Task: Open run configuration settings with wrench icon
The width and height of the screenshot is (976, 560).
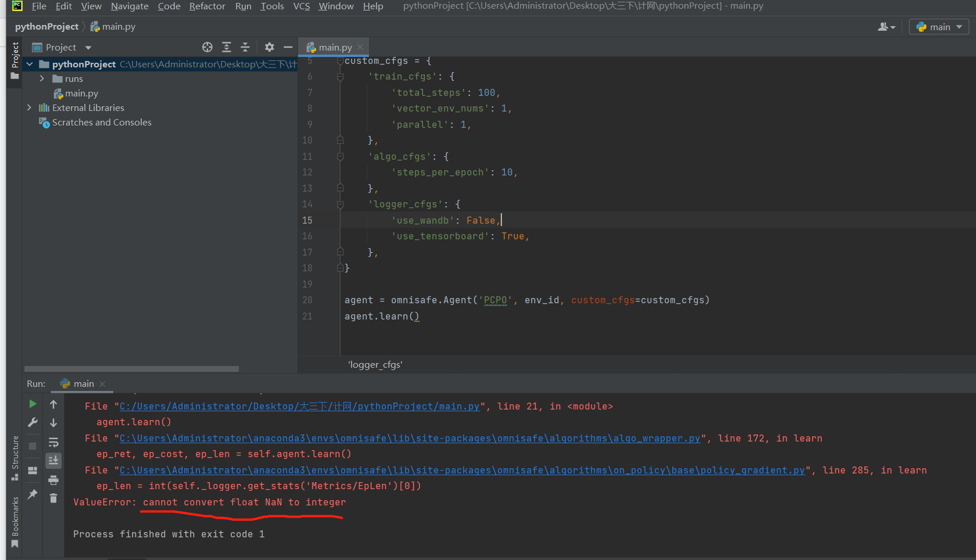Action: (33, 422)
